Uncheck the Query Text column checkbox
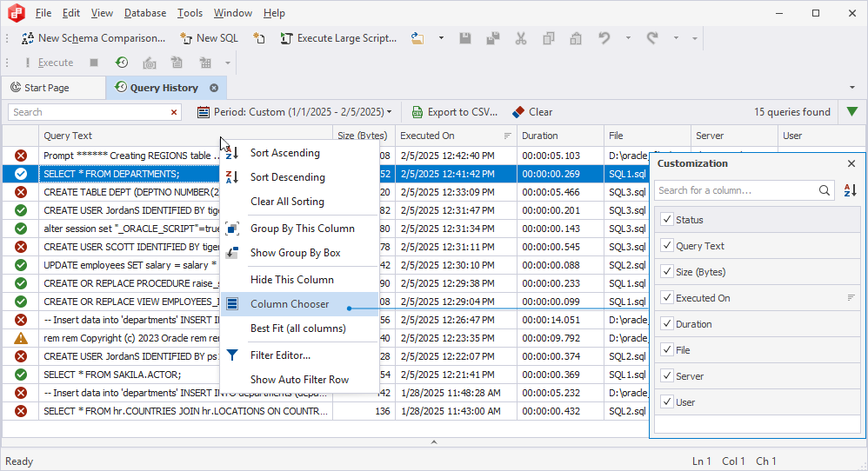868x471 pixels. pyautogui.click(x=667, y=245)
